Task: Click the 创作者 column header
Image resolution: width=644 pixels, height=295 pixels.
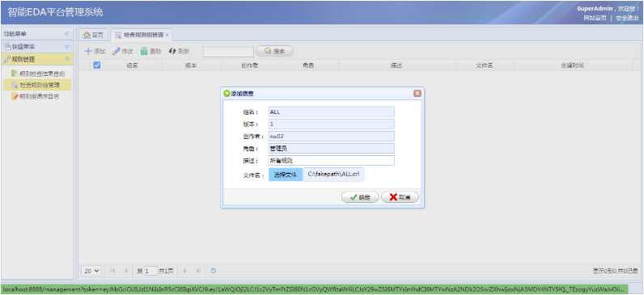Action: pyautogui.click(x=250, y=65)
